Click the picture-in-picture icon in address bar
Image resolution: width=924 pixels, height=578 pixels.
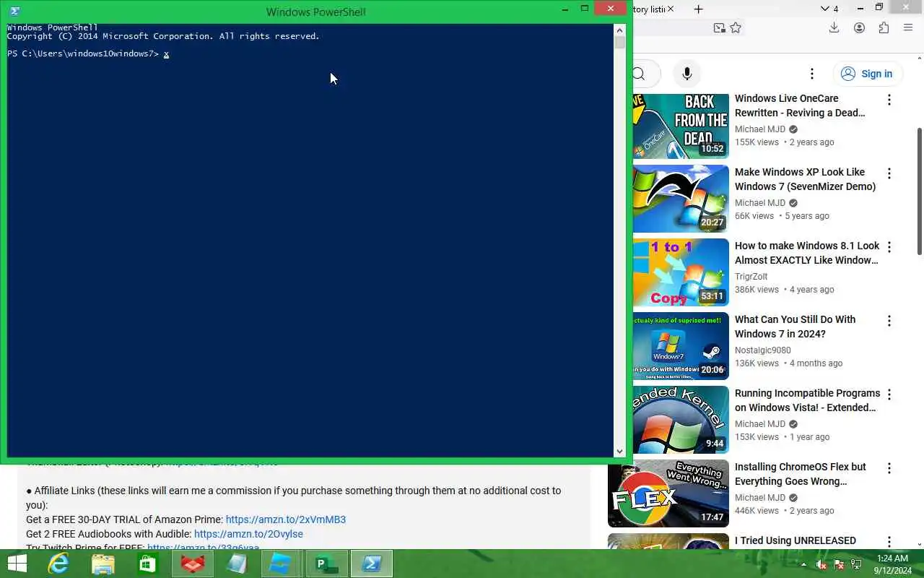pos(719,28)
